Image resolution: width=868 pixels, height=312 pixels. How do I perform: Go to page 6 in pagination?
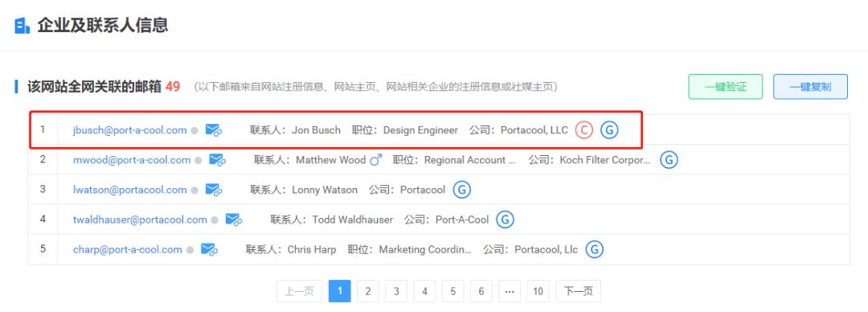click(x=481, y=291)
